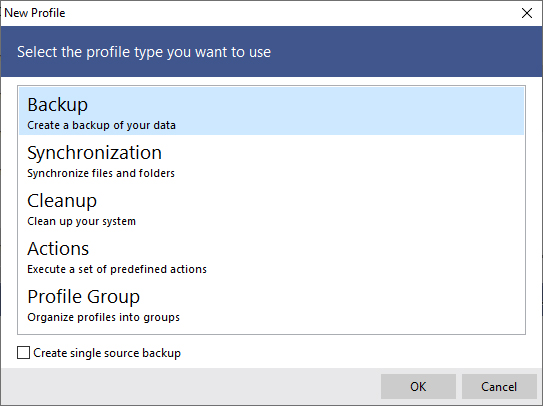This screenshot has height=406, width=543.
Task: Click the 'Create a backup of your data' description
Action: tap(101, 125)
